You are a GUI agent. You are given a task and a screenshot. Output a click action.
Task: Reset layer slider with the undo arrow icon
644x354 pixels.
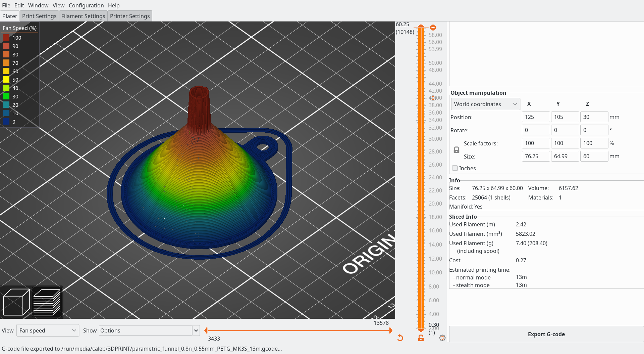pos(400,338)
